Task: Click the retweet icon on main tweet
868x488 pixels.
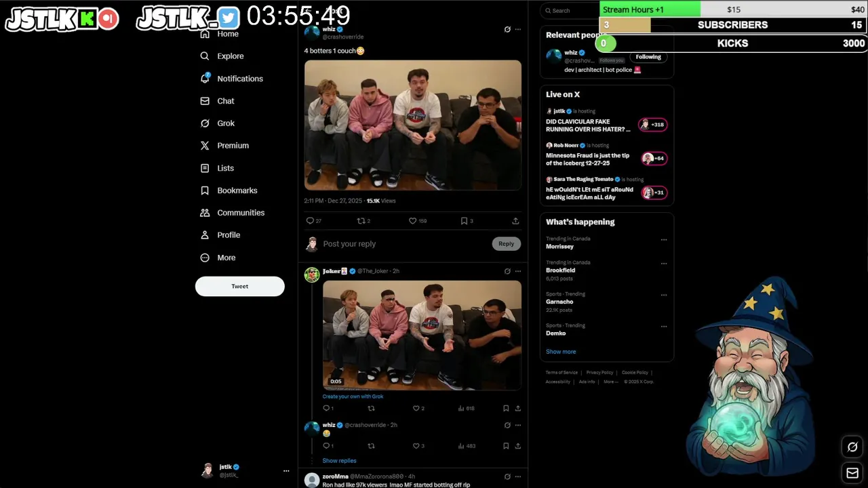Action: pyautogui.click(x=361, y=221)
